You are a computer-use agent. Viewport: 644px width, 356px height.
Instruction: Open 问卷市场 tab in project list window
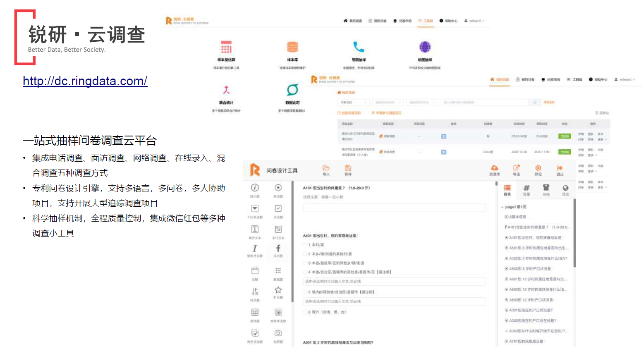551,79
